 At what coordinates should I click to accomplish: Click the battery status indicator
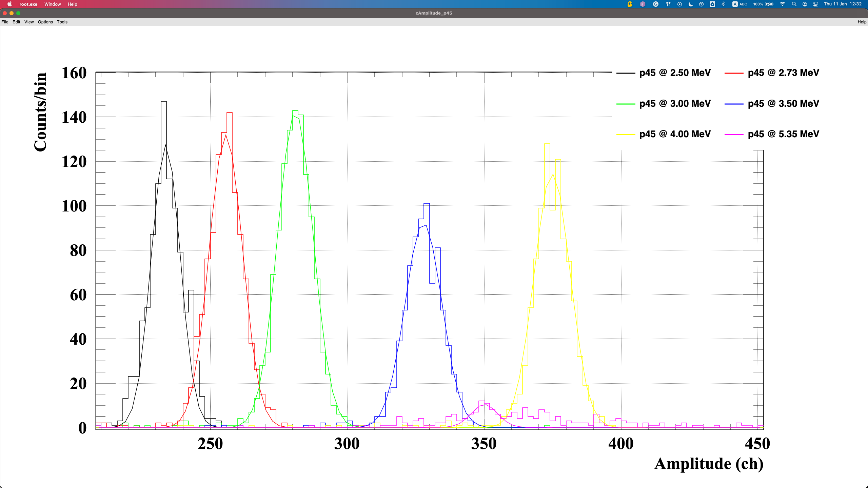click(769, 4)
